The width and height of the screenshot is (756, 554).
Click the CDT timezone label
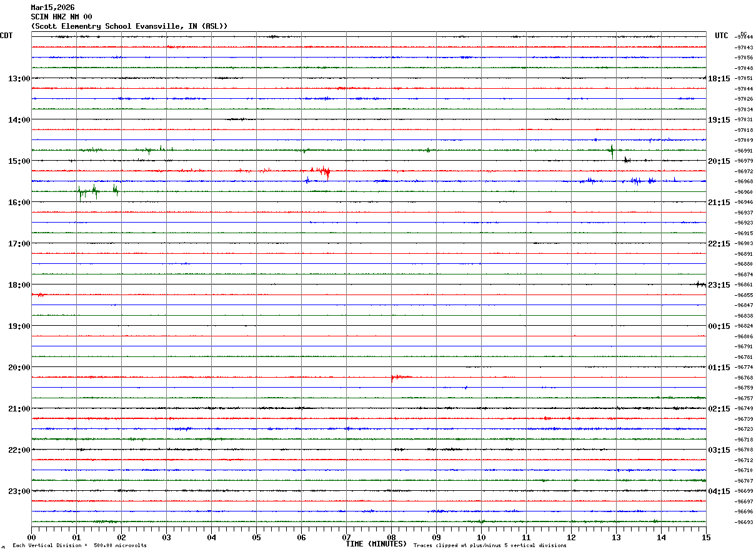6,36
